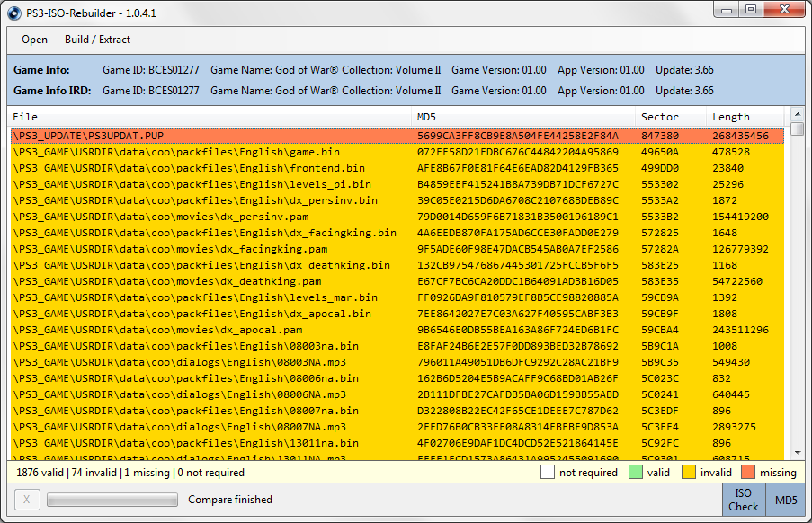
Task: Open the Open menu
Action: (x=34, y=40)
